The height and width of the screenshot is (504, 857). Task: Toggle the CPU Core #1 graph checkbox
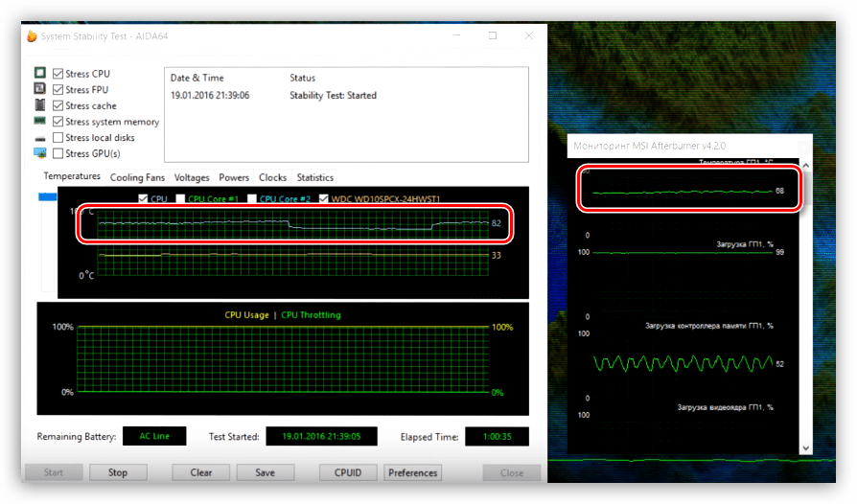pos(180,199)
